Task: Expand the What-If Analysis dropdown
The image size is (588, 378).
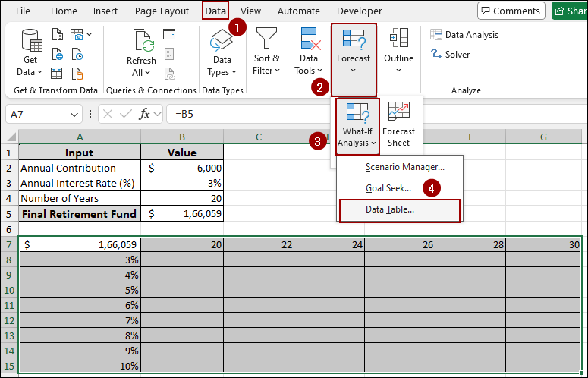Action: click(x=357, y=125)
